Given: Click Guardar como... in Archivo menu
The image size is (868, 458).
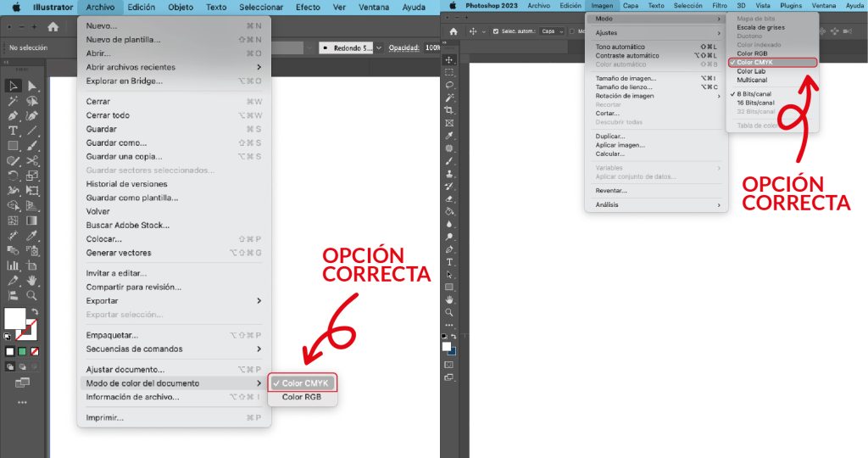Looking at the screenshot, I should 116,142.
